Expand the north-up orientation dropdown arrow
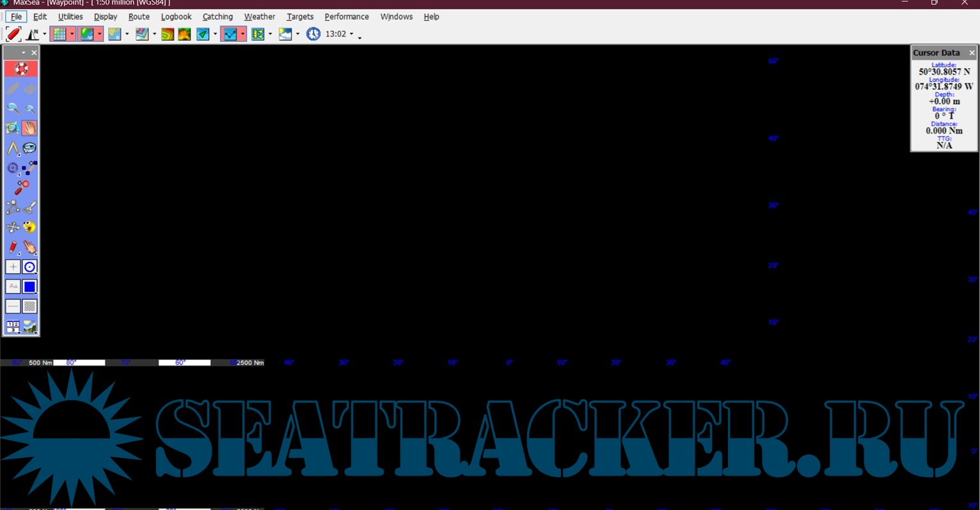Screen dimensions: 980x510 pos(44,35)
